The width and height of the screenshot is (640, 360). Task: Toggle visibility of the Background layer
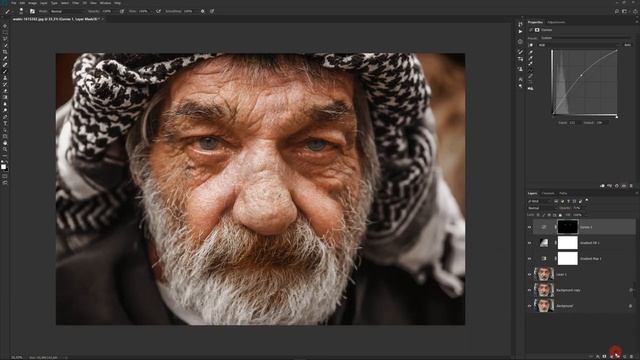[529, 305]
